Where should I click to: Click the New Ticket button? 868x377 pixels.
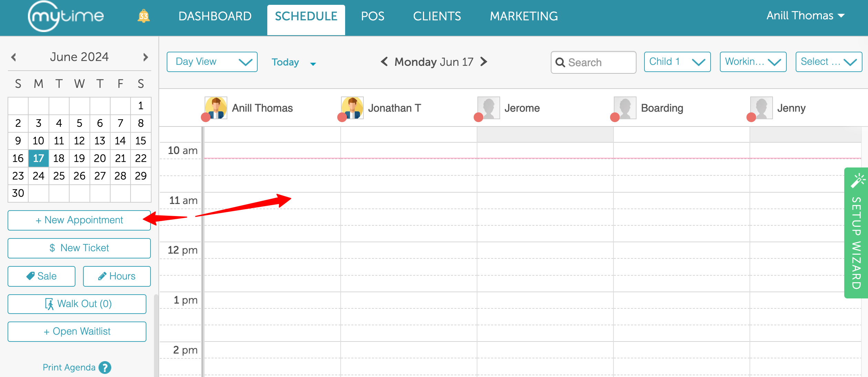tap(79, 248)
